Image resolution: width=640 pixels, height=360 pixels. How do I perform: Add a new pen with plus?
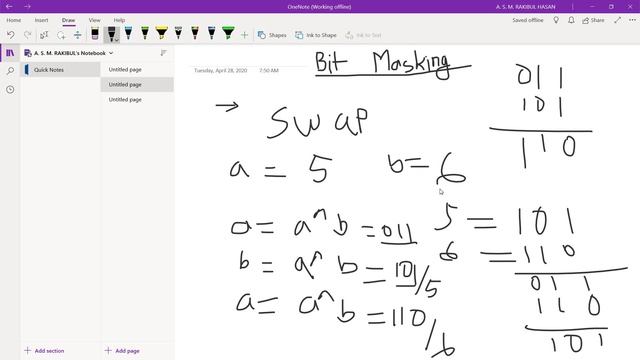(x=244, y=35)
